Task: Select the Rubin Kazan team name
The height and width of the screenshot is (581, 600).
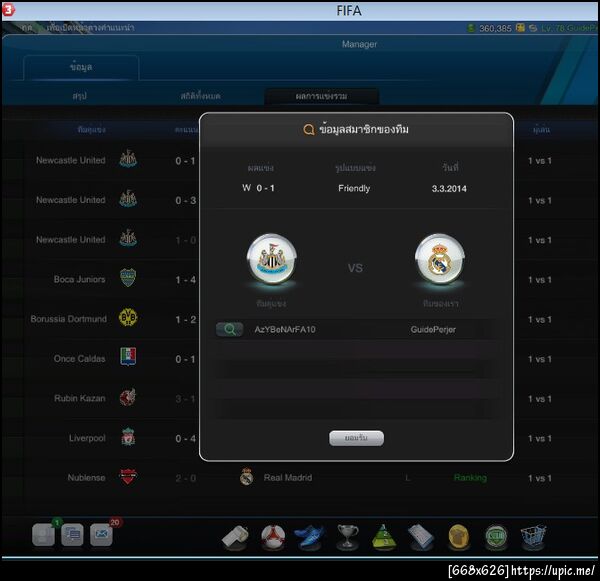Action: [x=80, y=398]
